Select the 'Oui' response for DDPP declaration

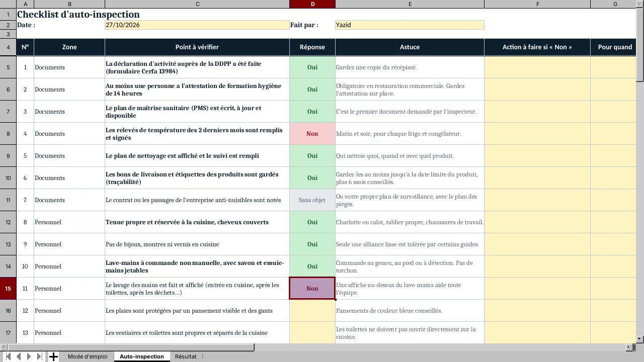coord(312,67)
